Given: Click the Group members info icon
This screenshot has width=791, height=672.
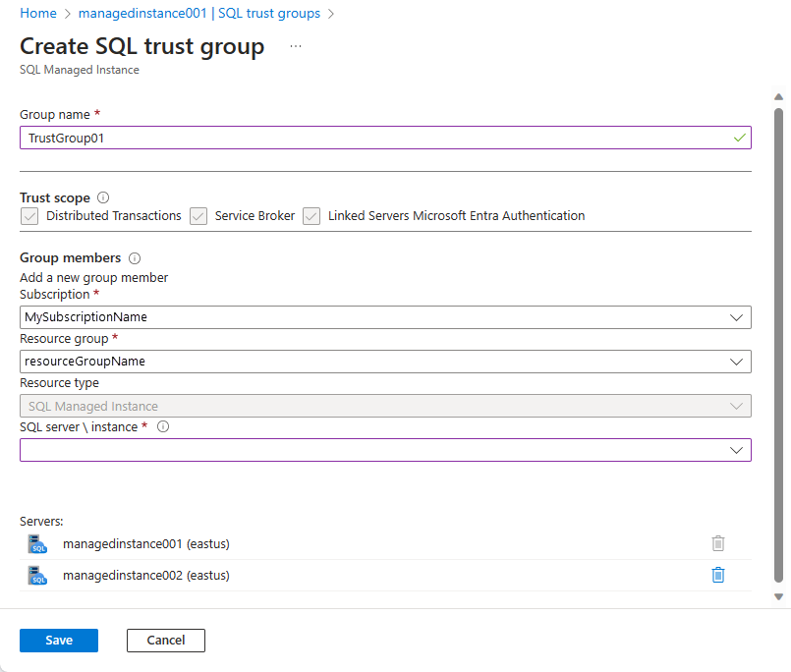Looking at the screenshot, I should [x=135, y=257].
